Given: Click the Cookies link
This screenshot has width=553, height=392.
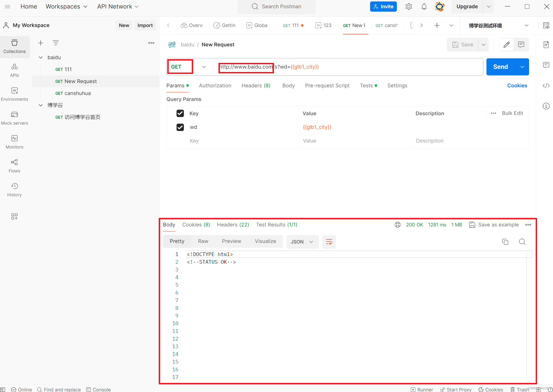Looking at the screenshot, I should pos(517,86).
